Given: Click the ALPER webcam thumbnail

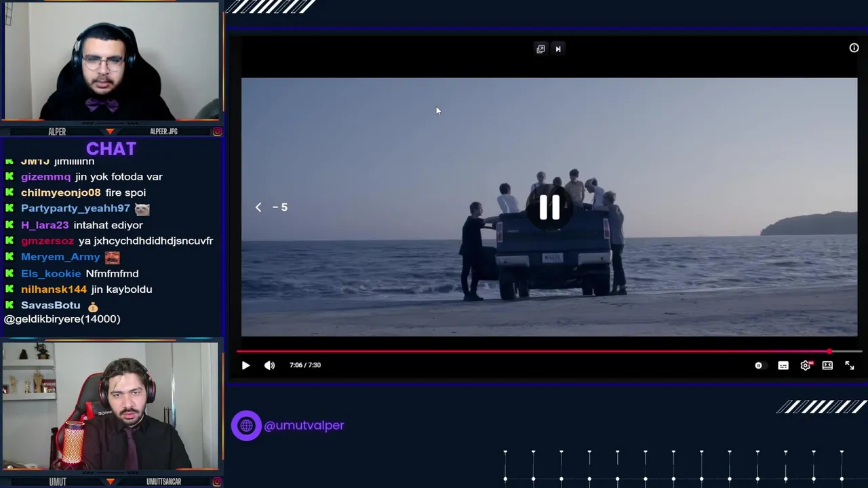Looking at the screenshot, I should pyautogui.click(x=111, y=61).
